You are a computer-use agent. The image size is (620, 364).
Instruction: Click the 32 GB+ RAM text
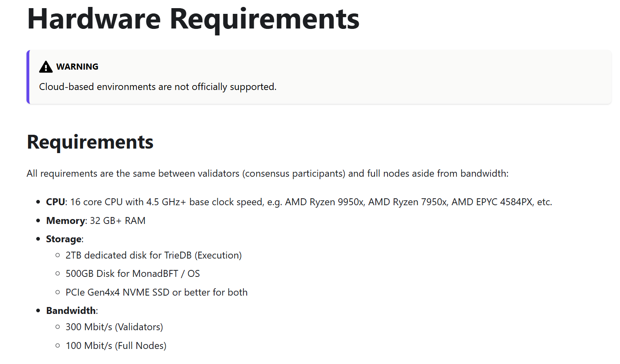[x=118, y=221]
